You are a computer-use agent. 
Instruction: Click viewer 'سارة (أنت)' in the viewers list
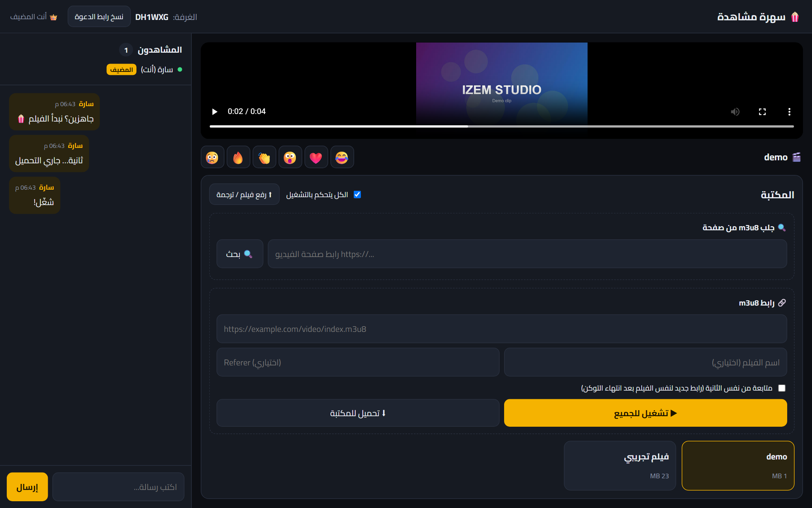point(157,70)
